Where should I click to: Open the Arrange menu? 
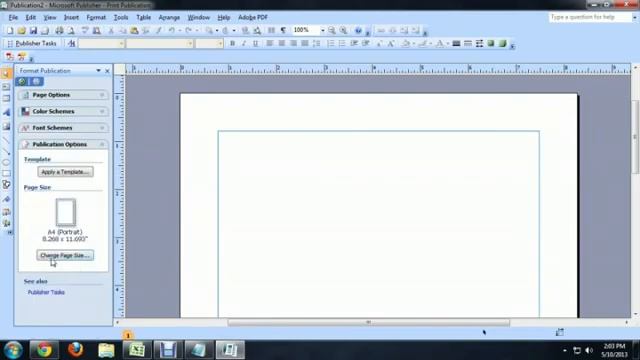169,18
